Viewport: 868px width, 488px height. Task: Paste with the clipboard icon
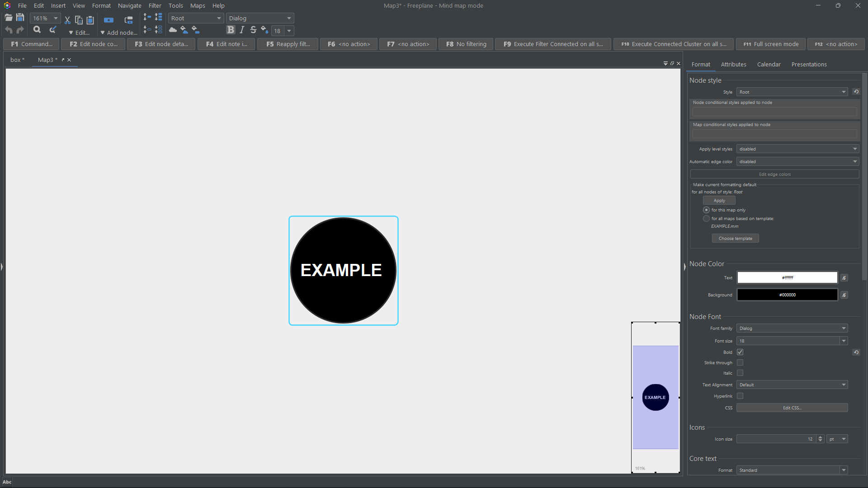coord(90,20)
